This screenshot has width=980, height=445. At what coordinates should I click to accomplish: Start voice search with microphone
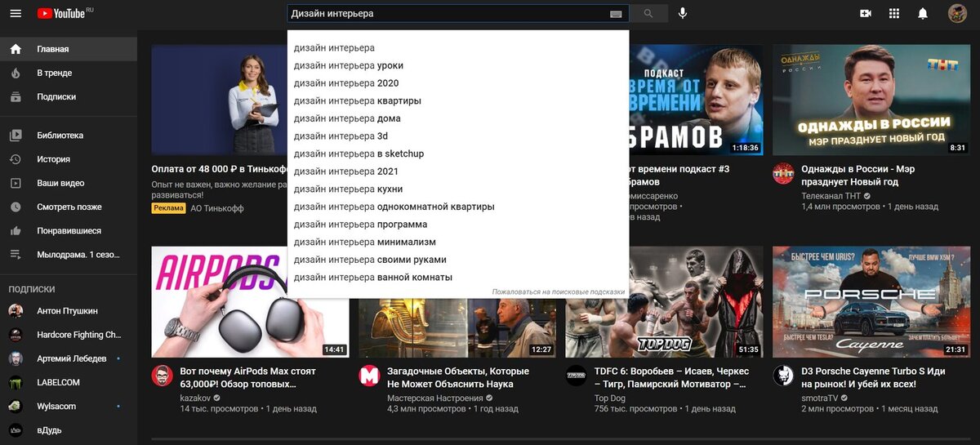click(x=683, y=13)
